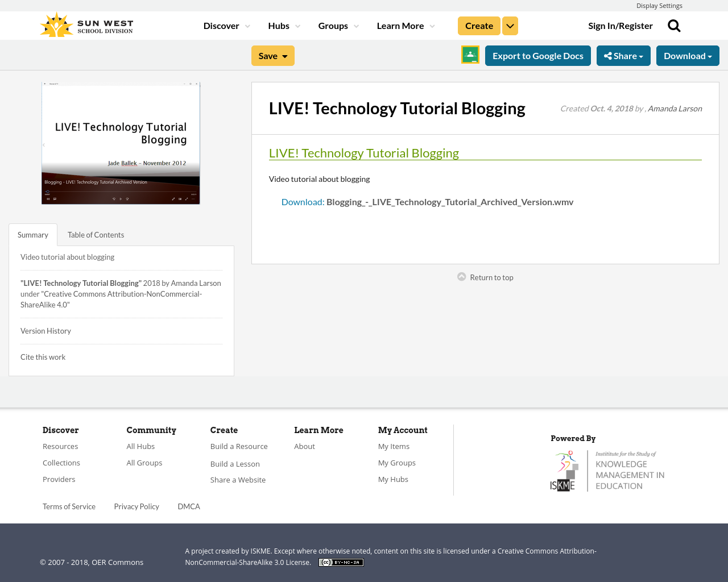Click the Sign In/Register link
The height and width of the screenshot is (582, 728).
coord(621,26)
